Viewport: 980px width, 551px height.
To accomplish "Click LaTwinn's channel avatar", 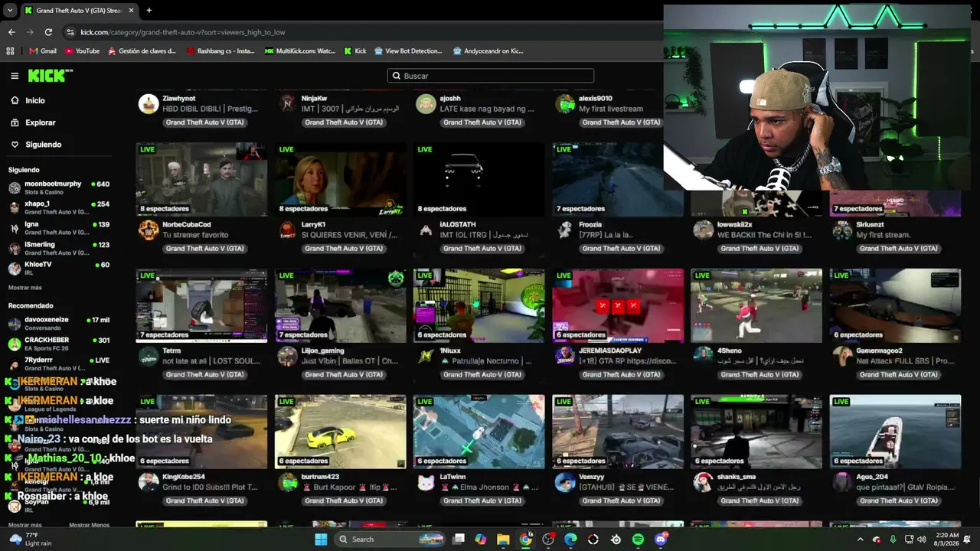I will click(x=426, y=483).
